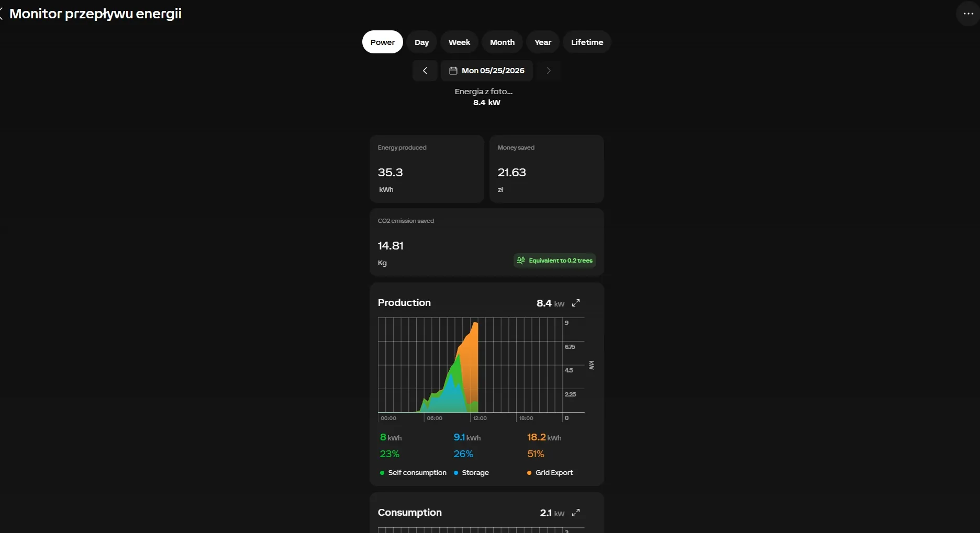Go to the next day arrow

click(548, 71)
